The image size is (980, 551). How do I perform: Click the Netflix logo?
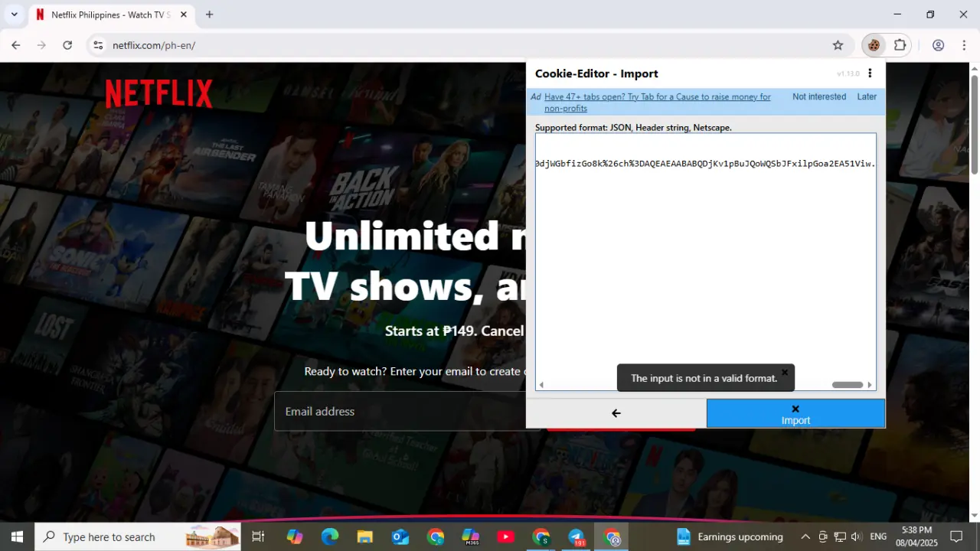click(159, 93)
